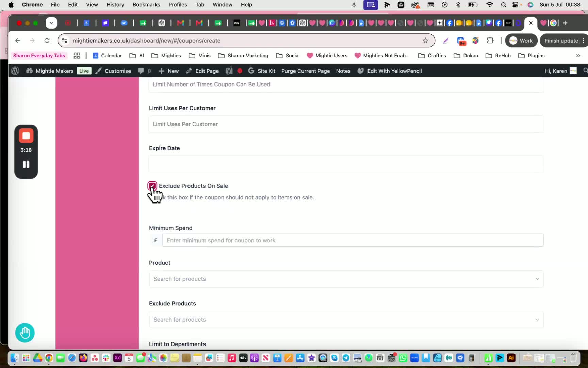This screenshot has height=368, width=588.
Task: Open Adobe Illustrator from the Dock
Action: (x=511, y=358)
